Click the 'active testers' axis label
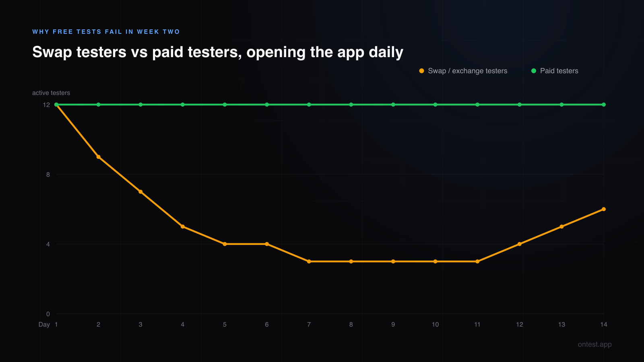The width and height of the screenshot is (644, 362). [51, 93]
